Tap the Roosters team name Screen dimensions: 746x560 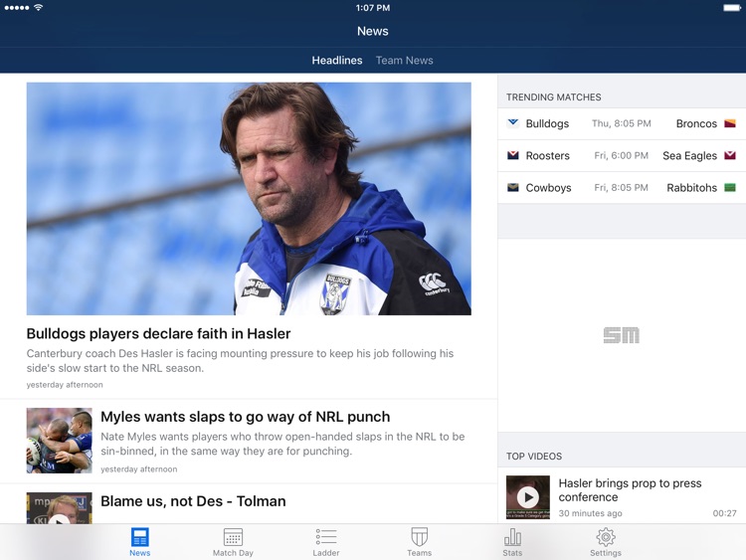pyautogui.click(x=548, y=155)
